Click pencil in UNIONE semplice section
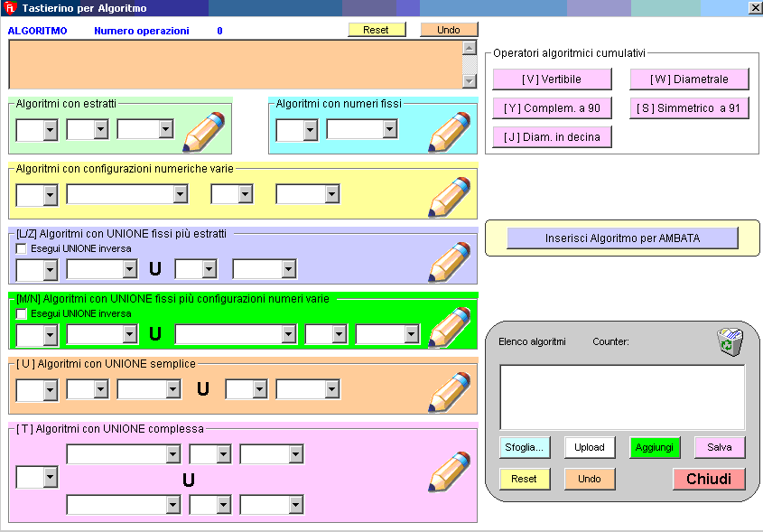The height and width of the screenshot is (532, 763). (450, 392)
